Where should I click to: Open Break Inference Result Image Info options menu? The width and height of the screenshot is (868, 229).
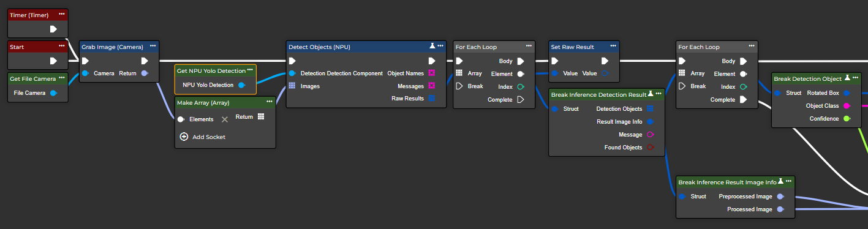(789, 182)
